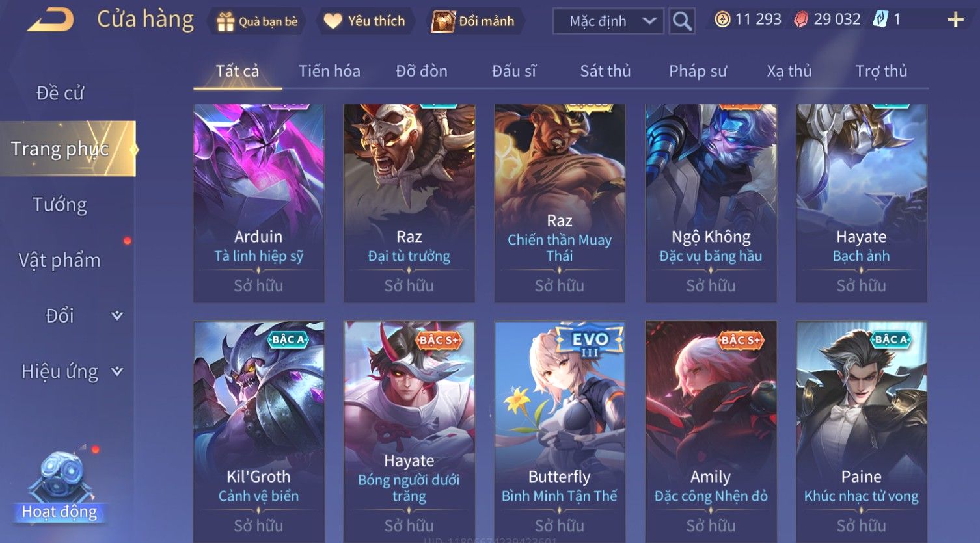Tap the golden back arrow icon
Viewport: 980px width, 543px height.
50,20
